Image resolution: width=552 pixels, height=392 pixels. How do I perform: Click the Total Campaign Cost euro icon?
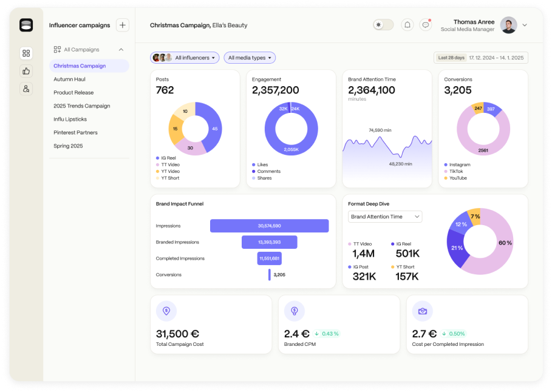166,311
